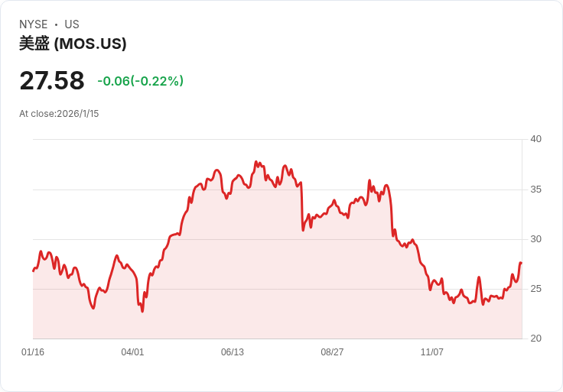
Task: Click the 40 y-axis label
Action: pos(535,139)
